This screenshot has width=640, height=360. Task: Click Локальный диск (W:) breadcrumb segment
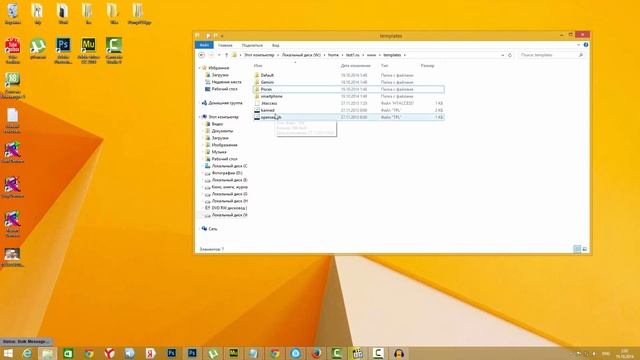point(301,55)
